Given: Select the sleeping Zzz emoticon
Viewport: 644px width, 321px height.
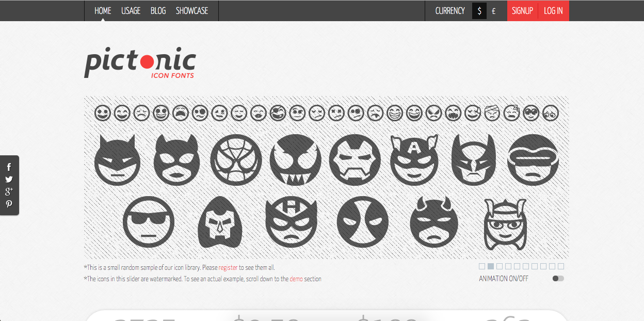Looking at the screenshot, I should click(x=512, y=113).
